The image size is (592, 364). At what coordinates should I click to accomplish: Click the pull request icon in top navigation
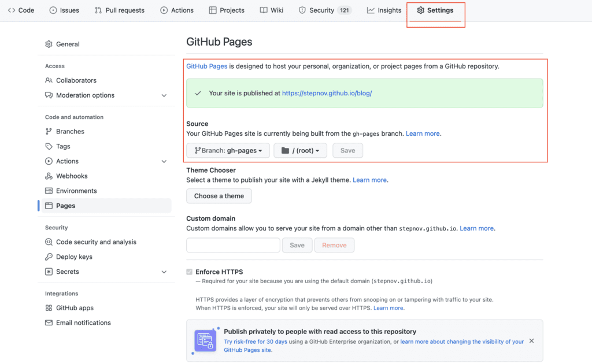[x=98, y=10]
